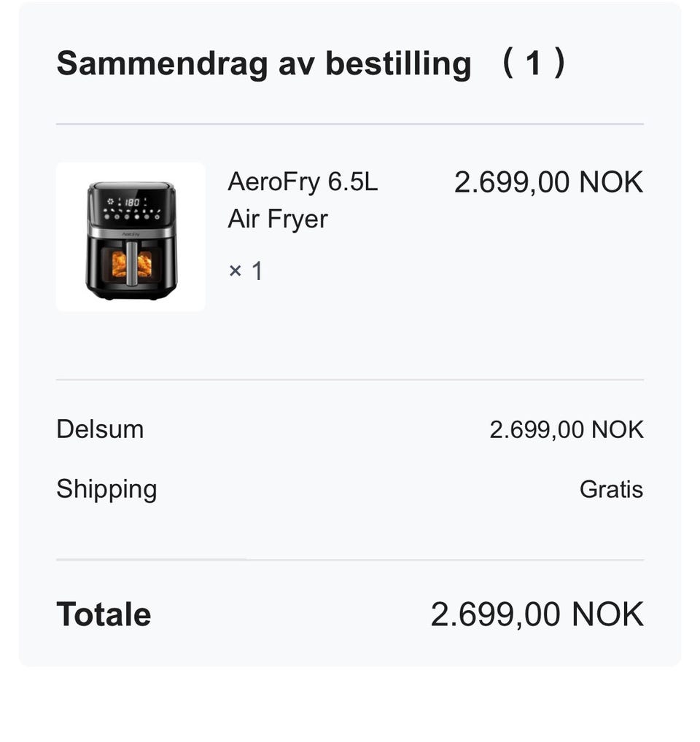
Task: Click the digital display on the fryer image
Action: click(x=131, y=203)
